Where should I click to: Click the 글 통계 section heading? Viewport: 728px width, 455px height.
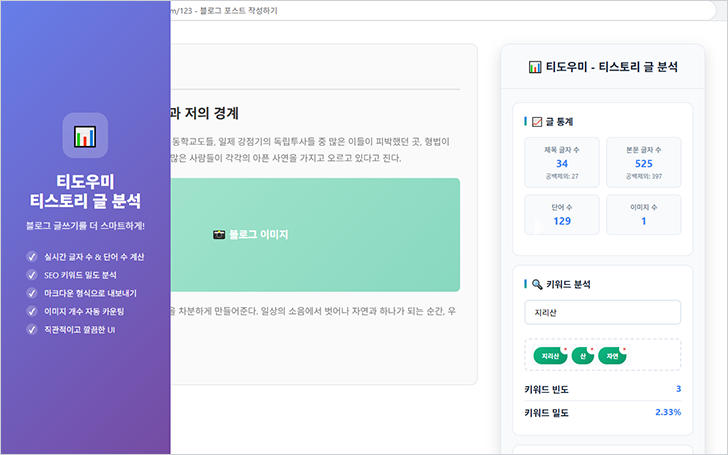coord(559,122)
